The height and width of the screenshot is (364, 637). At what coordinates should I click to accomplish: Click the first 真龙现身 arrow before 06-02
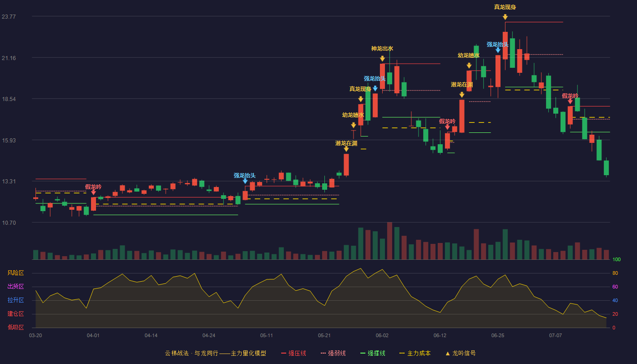(361, 99)
